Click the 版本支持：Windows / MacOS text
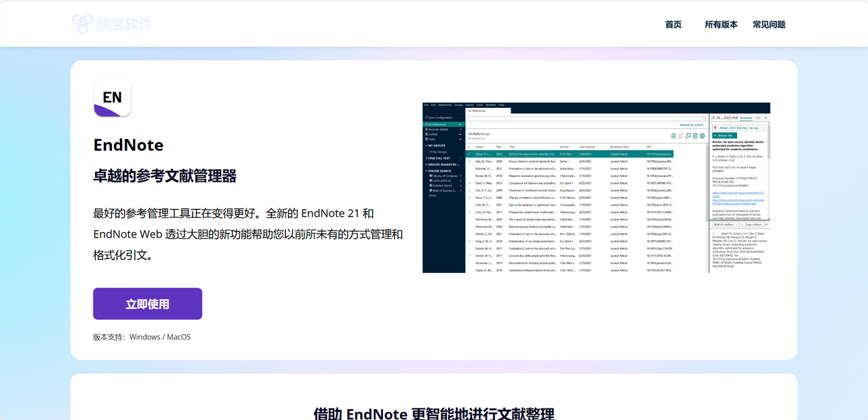 (142, 337)
